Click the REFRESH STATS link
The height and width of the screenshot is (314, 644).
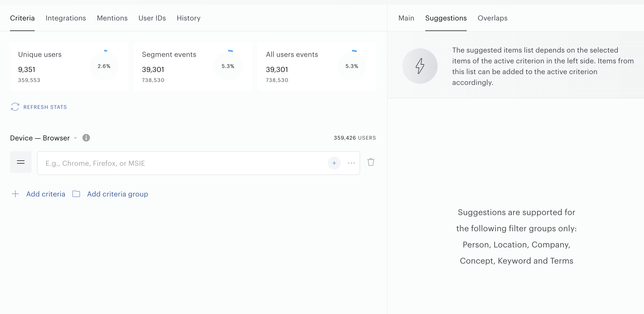tap(45, 107)
